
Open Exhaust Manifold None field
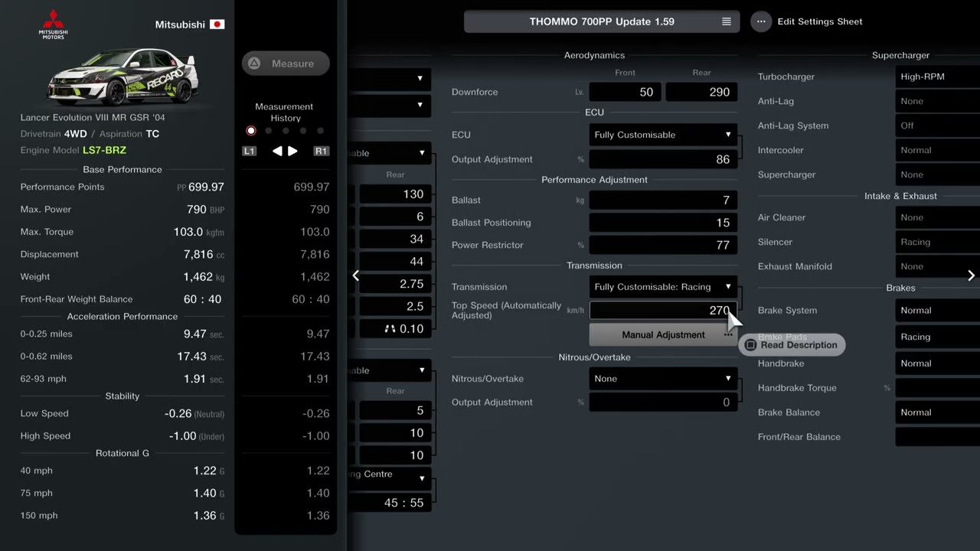[x=937, y=266]
